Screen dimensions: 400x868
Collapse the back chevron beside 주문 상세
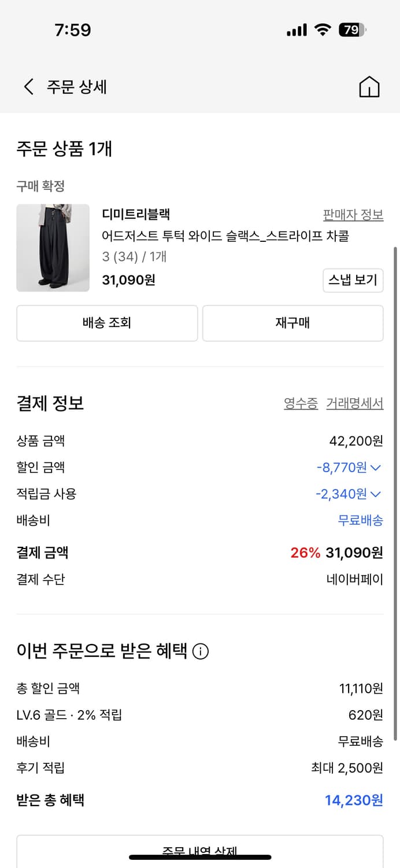point(27,86)
